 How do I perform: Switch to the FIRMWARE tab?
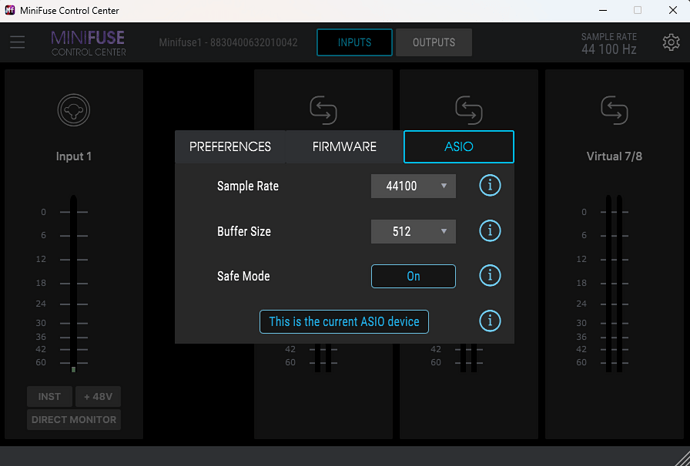[344, 147]
